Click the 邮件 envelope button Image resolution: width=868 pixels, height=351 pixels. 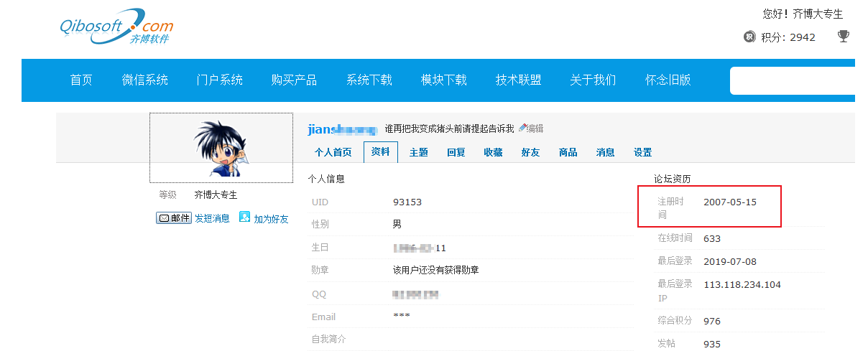[174, 218]
